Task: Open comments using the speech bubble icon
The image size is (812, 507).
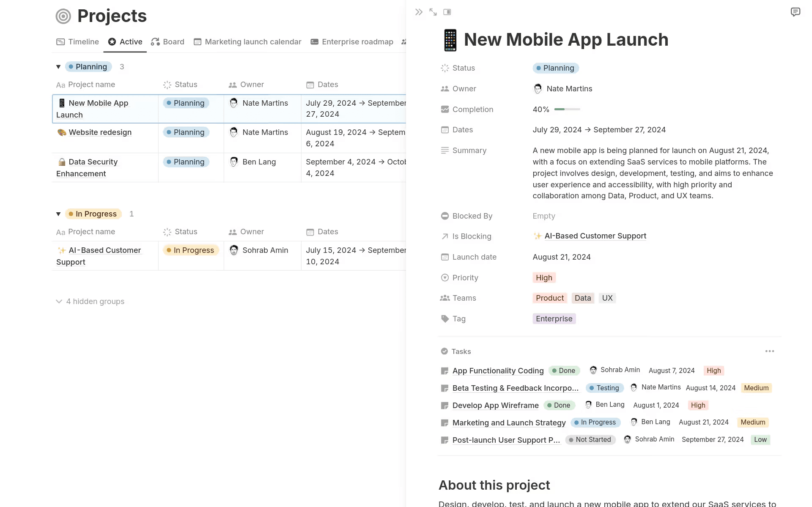Action: click(x=796, y=11)
